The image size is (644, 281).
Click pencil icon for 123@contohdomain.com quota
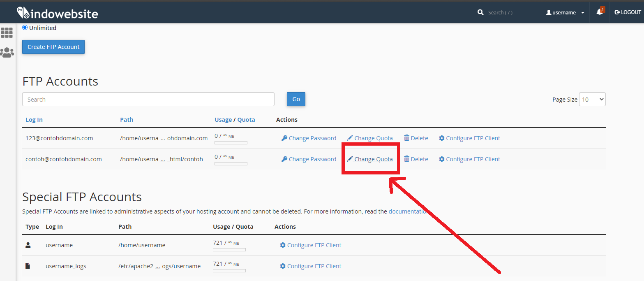[350, 138]
